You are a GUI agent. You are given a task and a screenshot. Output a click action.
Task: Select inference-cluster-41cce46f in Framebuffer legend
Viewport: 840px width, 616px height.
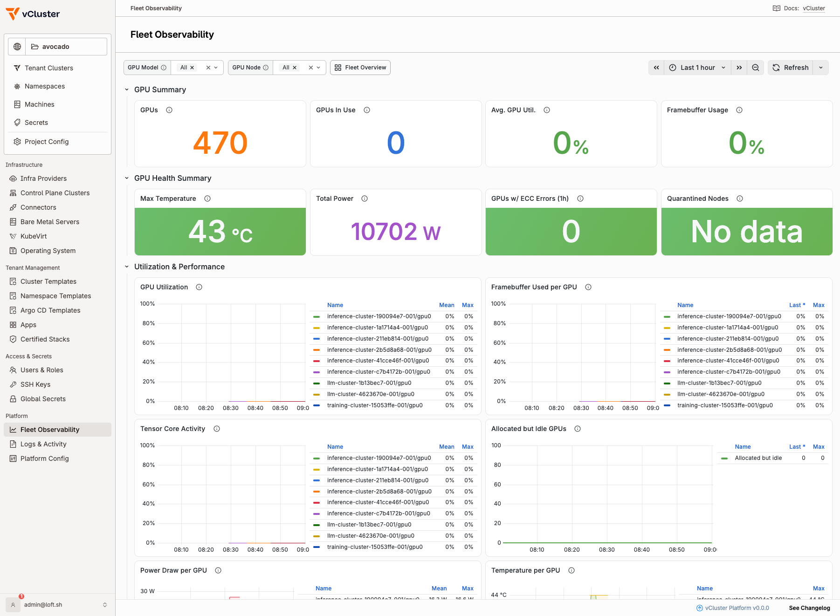tap(728, 361)
